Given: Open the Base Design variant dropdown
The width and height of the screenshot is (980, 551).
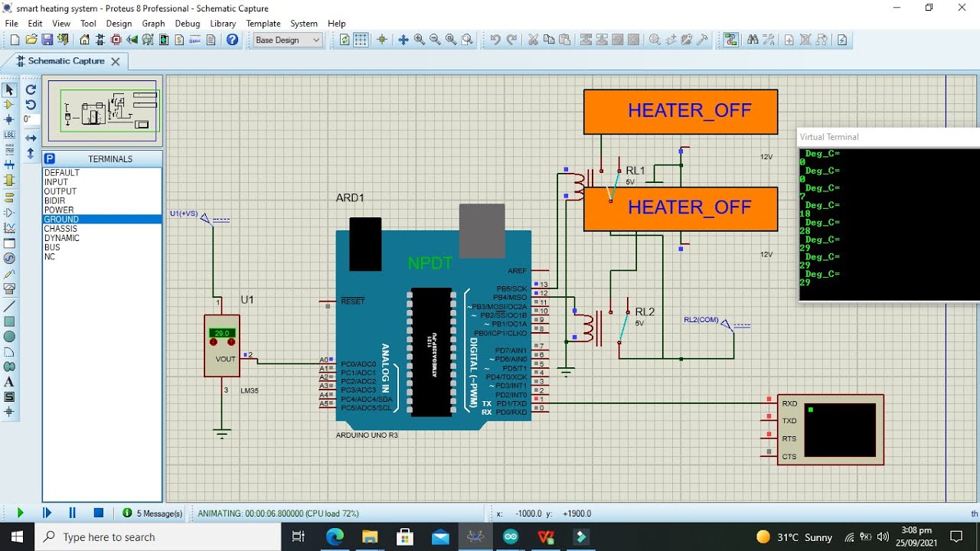Looking at the screenshot, I should [288, 40].
